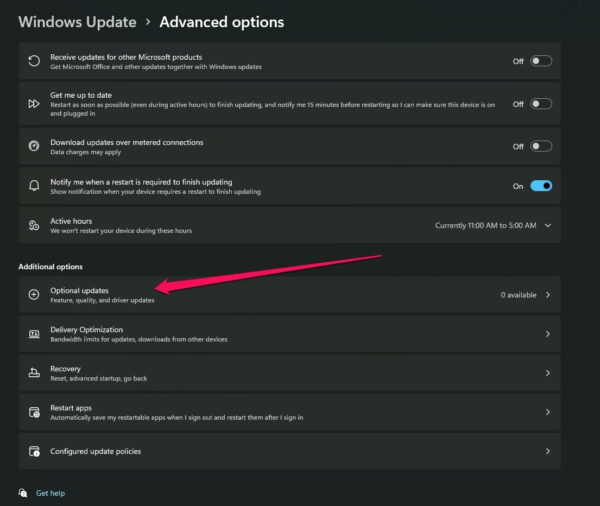Click the Active hours clock icon
This screenshot has width=600, height=506.
33,225
